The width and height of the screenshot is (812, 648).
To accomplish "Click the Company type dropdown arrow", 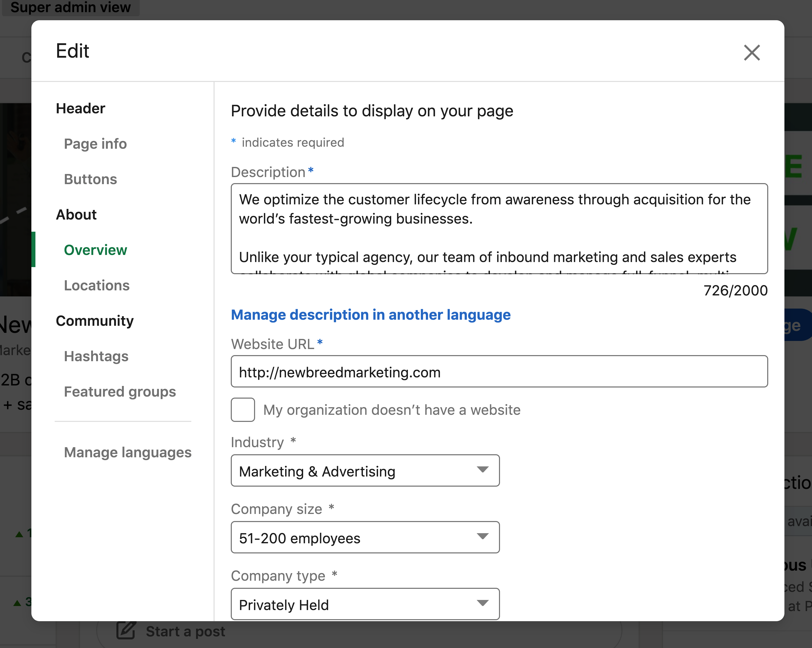I will coord(483,603).
